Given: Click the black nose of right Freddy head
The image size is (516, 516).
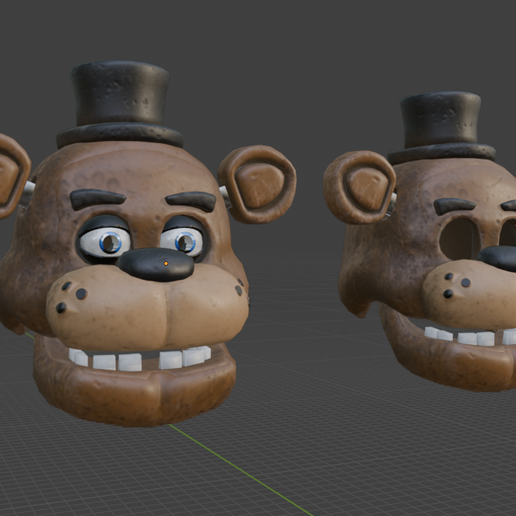Looking at the screenshot, I should (498, 258).
